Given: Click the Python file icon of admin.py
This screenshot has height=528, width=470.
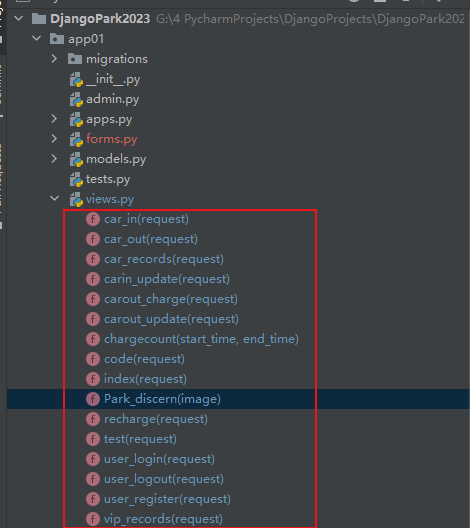Looking at the screenshot, I should click(x=76, y=99).
